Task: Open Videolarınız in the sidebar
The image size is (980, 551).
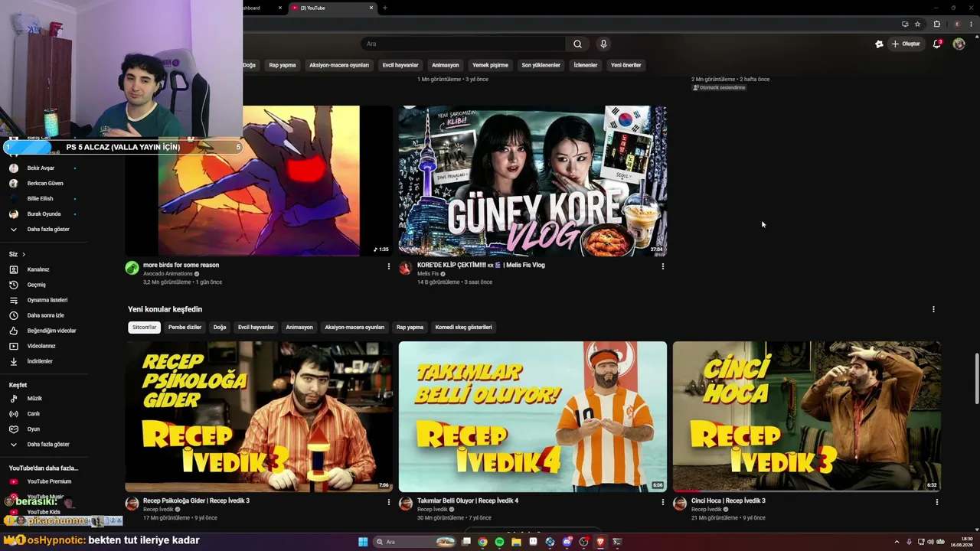Action: (x=41, y=346)
